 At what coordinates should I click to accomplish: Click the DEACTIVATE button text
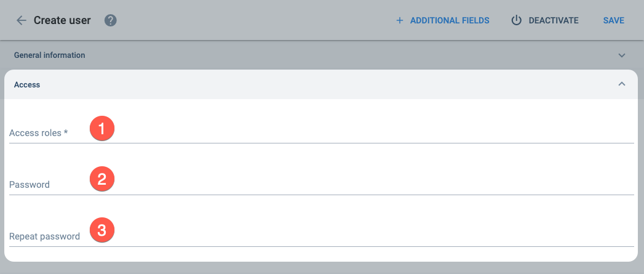pos(553,20)
